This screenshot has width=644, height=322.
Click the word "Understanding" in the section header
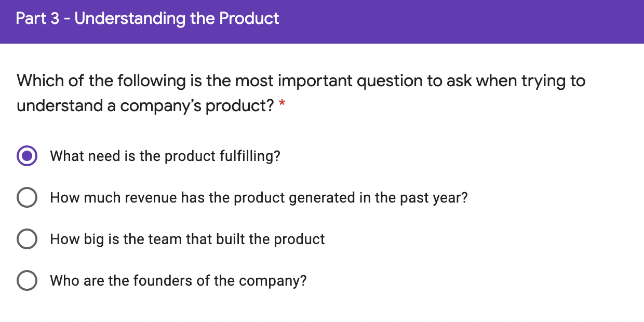(x=130, y=19)
